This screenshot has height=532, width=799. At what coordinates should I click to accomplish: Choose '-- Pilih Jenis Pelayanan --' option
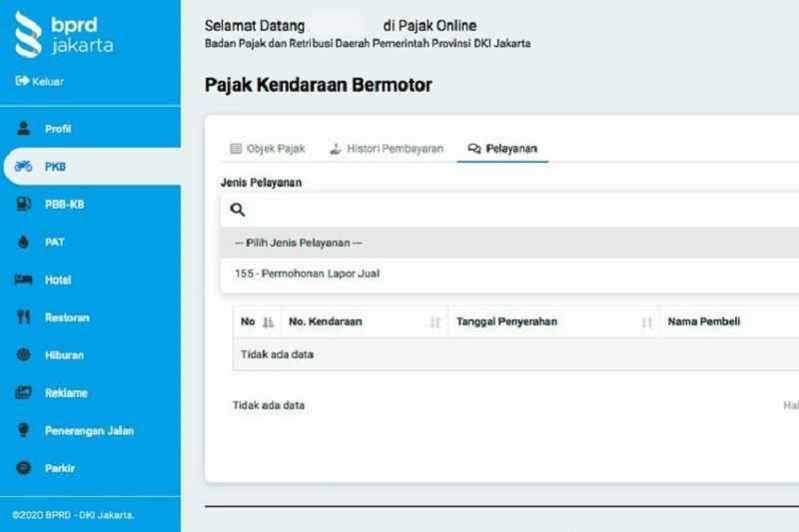coord(509,243)
